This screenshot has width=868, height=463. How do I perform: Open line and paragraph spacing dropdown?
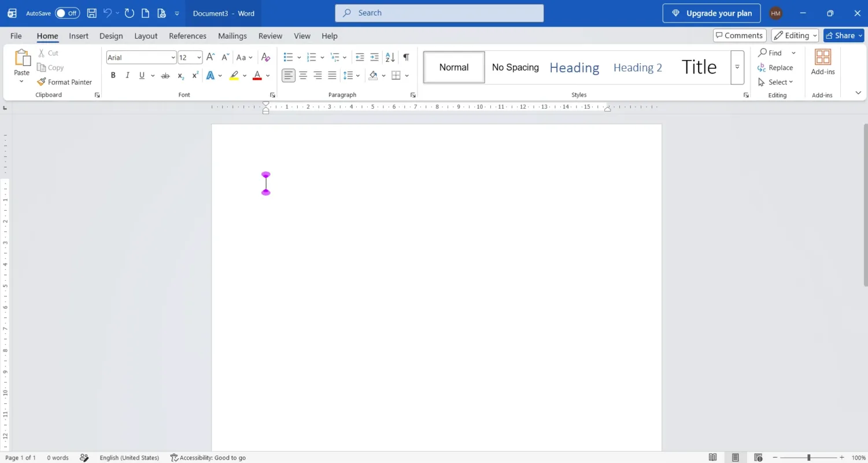click(x=351, y=75)
